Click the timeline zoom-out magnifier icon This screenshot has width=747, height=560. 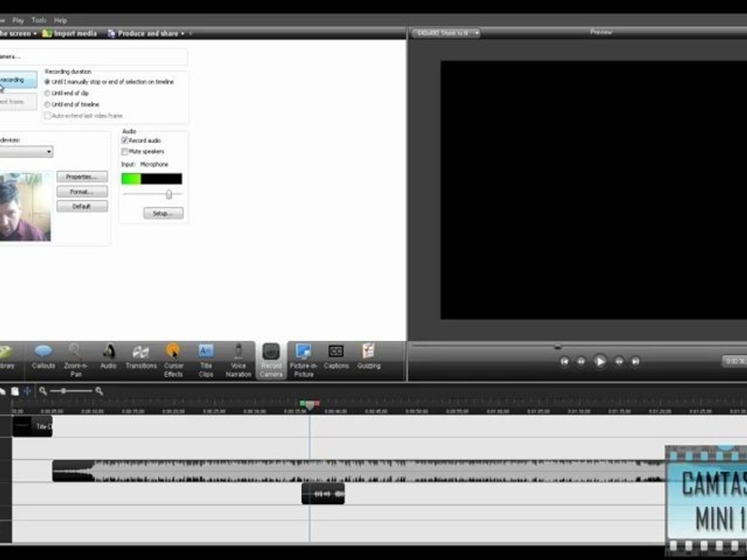43,391
